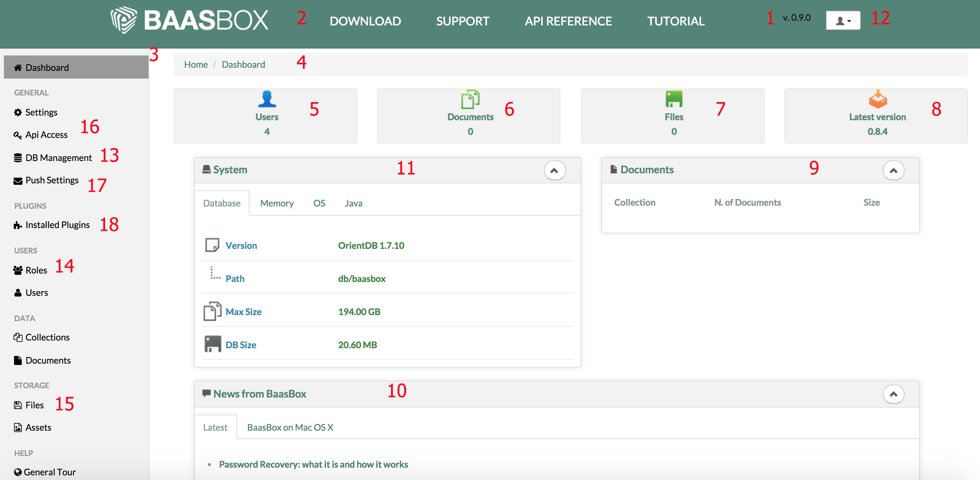
Task: Click the Api Access key icon
Action: (x=18, y=135)
